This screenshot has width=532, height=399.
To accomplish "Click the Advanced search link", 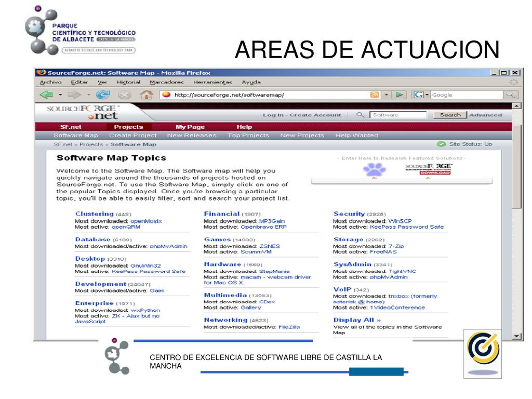I will pyautogui.click(x=486, y=115).
